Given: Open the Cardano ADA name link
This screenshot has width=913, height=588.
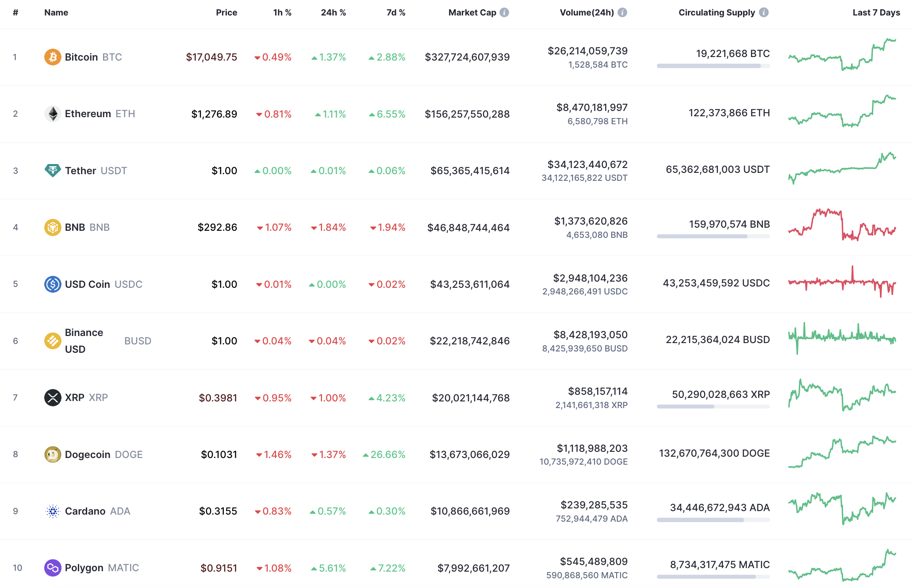Looking at the screenshot, I should pyautogui.click(x=84, y=511).
